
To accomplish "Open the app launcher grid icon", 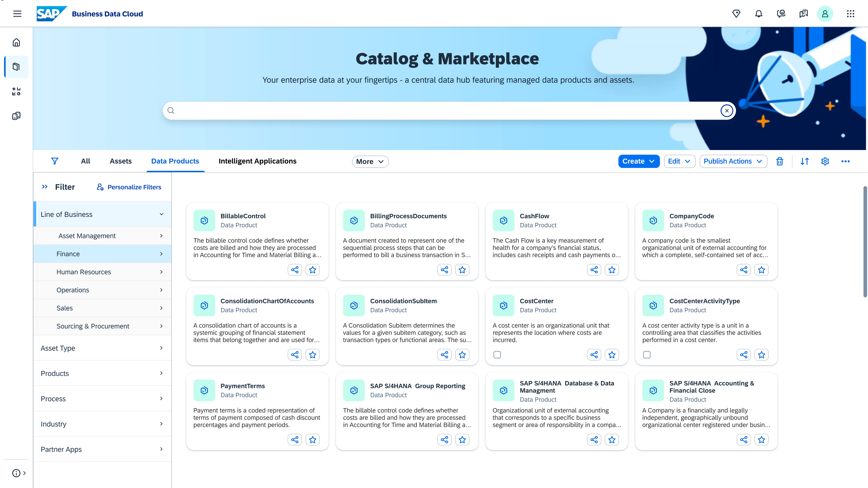I will (850, 14).
